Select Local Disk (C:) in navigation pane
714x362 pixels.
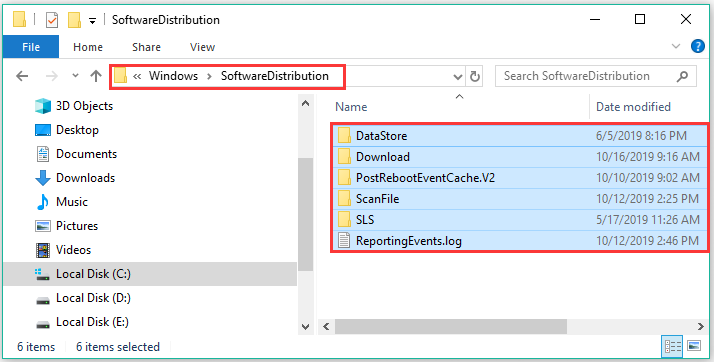coord(150,274)
